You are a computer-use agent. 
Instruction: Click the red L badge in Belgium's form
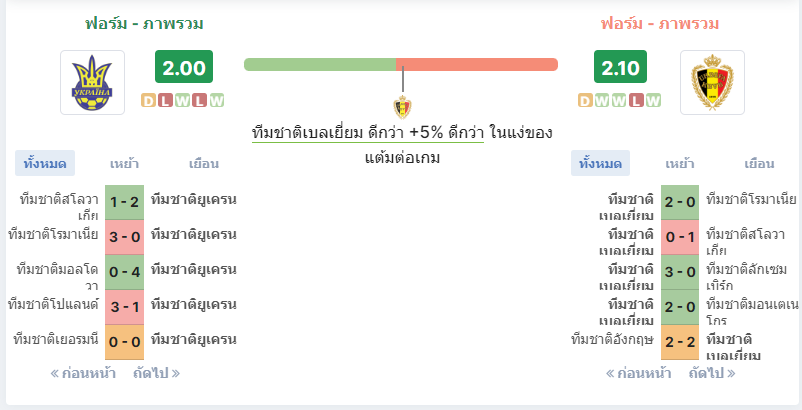click(636, 101)
